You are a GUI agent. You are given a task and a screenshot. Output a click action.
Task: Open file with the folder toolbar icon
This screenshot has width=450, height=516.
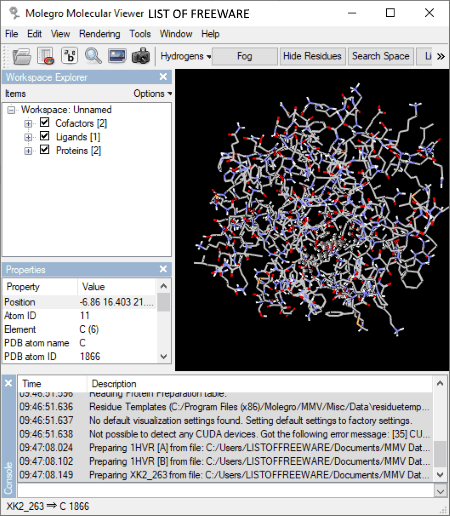tap(22, 56)
